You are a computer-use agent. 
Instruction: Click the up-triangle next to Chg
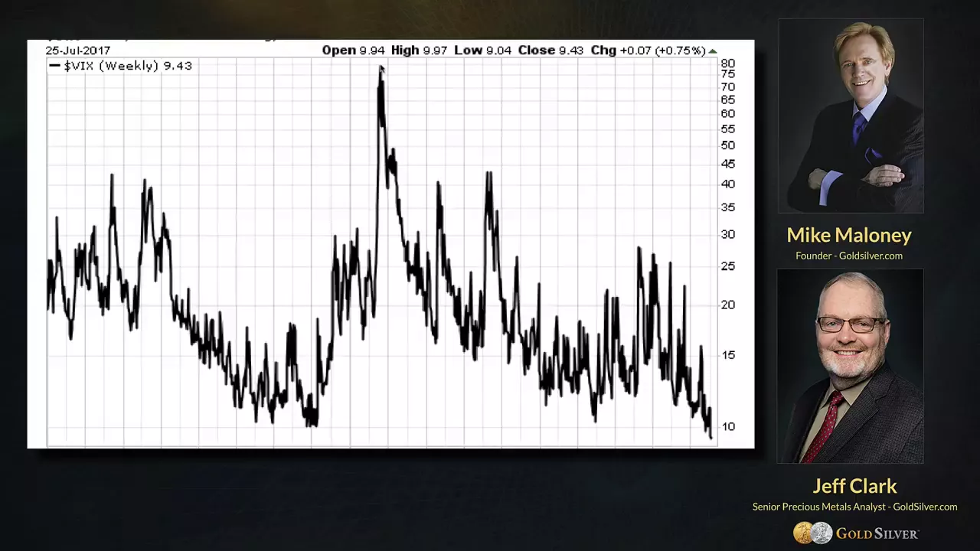[x=713, y=51]
